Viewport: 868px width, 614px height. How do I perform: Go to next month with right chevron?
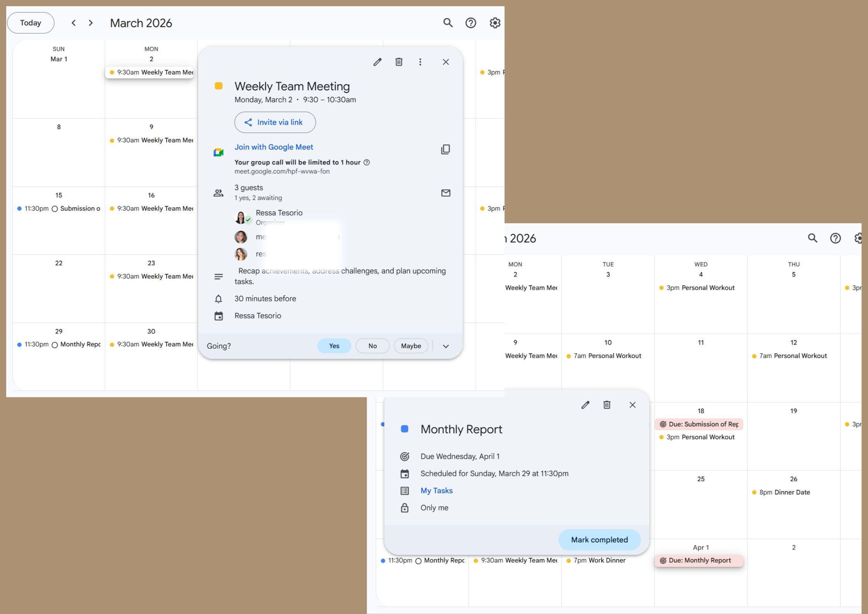(x=91, y=23)
